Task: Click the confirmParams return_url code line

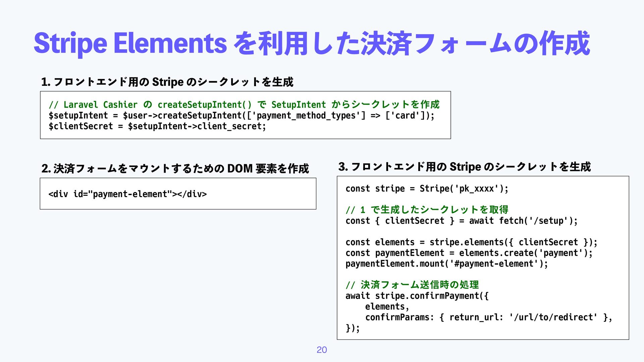Action: 488,317
